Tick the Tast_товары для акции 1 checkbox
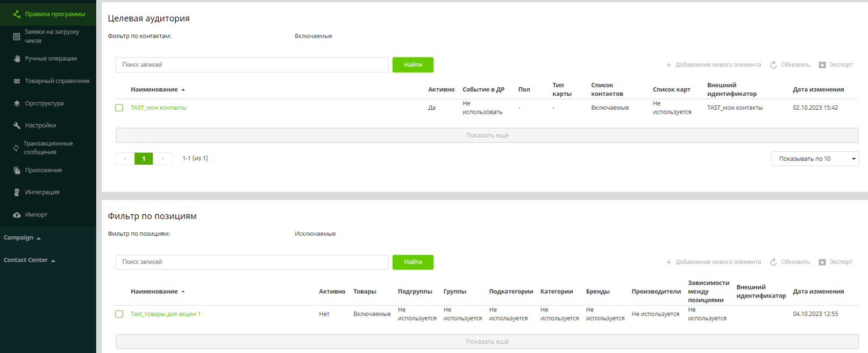 tap(119, 314)
